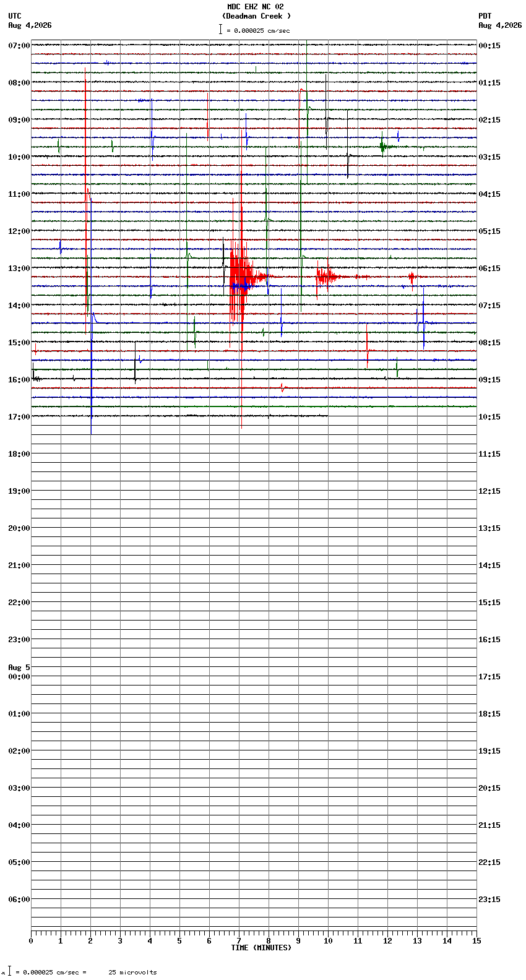
Task: Click the 'TIME (MINUTES)' axis title
Action: click(261, 948)
